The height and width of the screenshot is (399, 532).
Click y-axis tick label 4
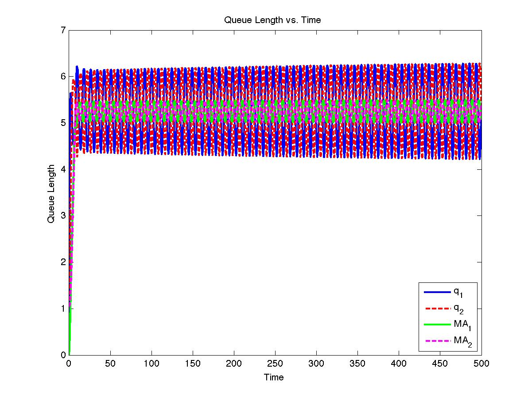click(63, 169)
